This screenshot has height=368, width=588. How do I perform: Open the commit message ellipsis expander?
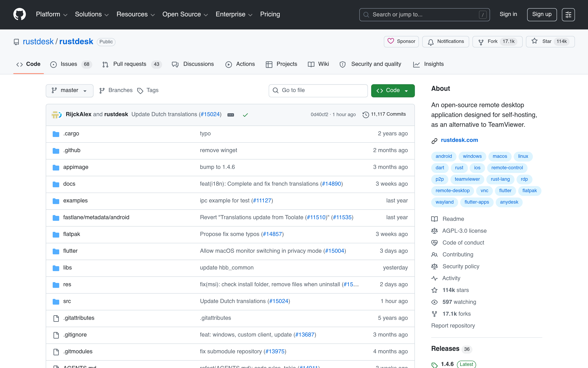point(231,115)
